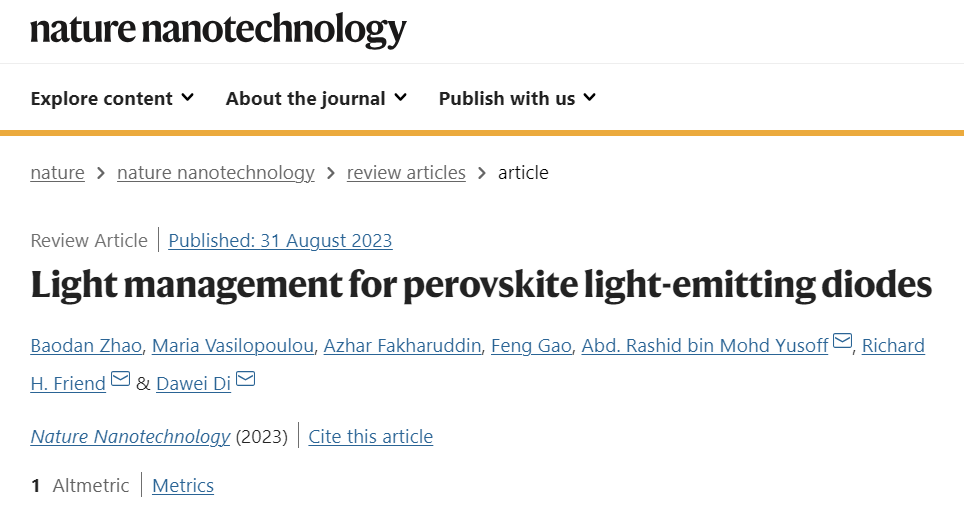Open author Feng Gao link
The width and height of the screenshot is (964, 530).
[531, 346]
